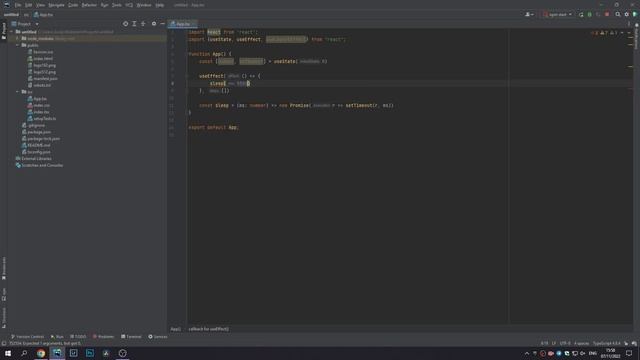Open Windows notification center

tap(629, 353)
